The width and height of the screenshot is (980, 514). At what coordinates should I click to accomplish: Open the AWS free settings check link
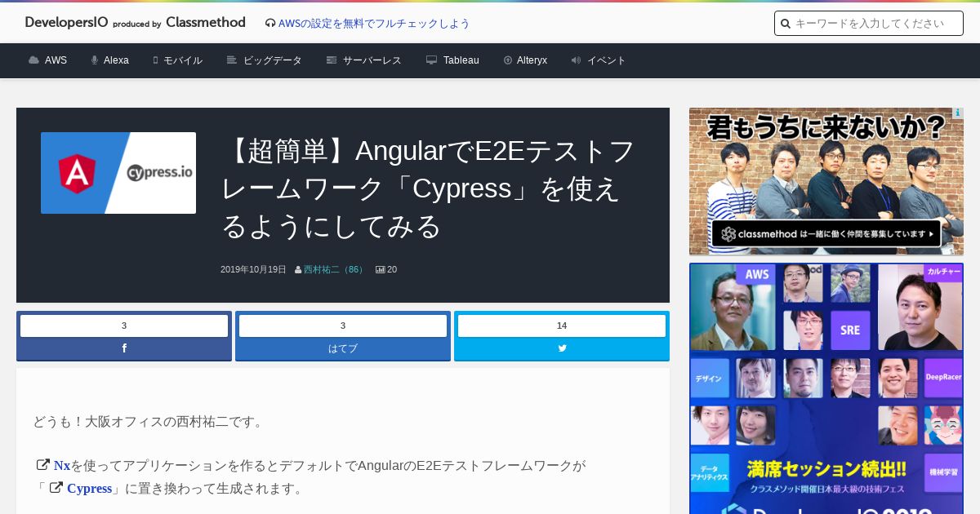[374, 24]
